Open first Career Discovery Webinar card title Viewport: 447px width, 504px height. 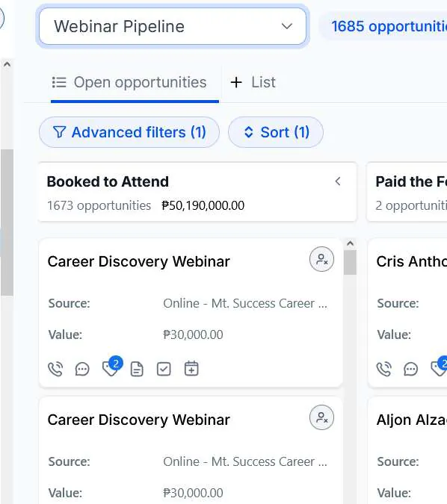(x=139, y=261)
